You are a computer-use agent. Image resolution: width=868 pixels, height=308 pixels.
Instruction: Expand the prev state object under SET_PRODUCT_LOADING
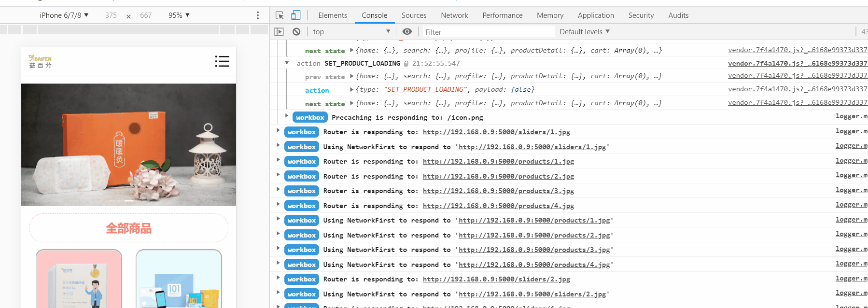pos(352,76)
